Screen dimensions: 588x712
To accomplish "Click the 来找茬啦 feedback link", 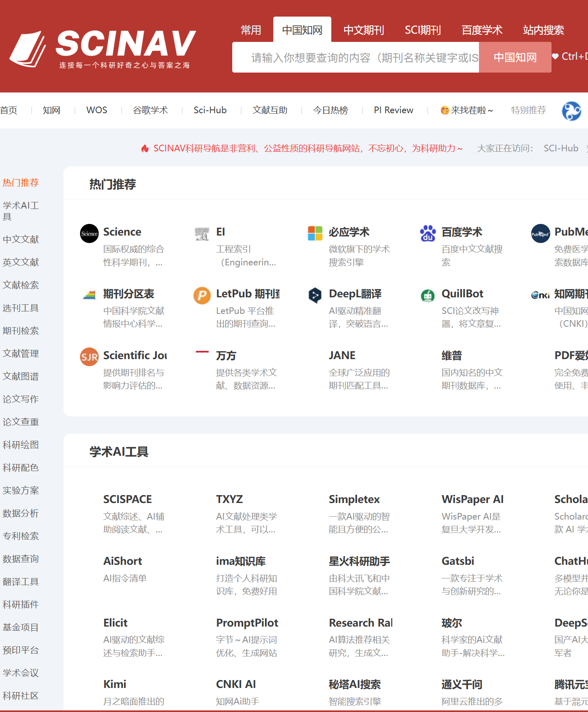I will point(467,110).
